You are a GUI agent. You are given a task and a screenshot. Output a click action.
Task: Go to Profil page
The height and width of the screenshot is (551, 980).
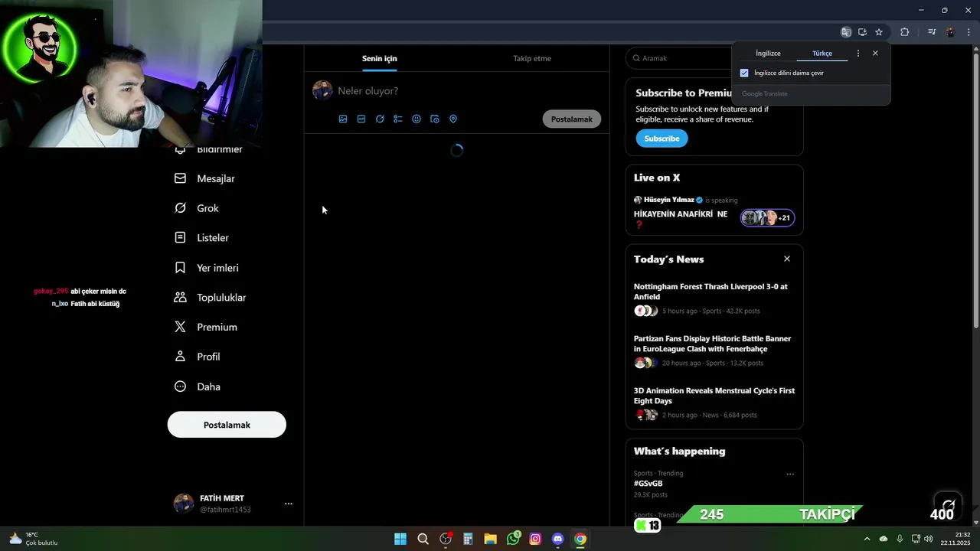tap(198, 357)
